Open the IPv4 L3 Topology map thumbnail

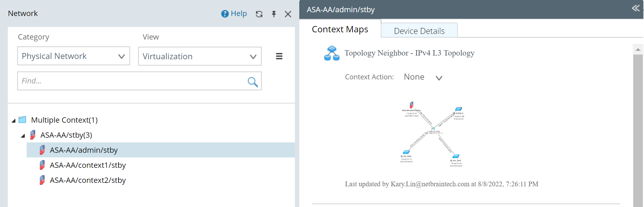(432, 134)
